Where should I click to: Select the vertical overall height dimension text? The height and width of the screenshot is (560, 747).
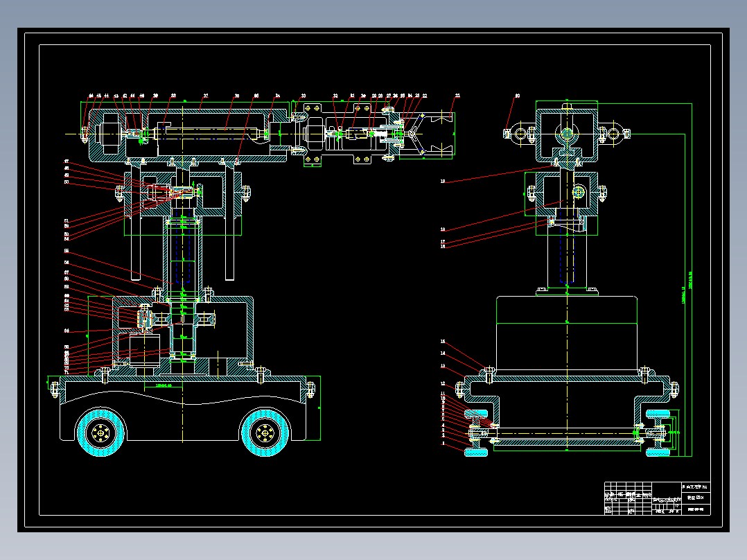[690, 280]
